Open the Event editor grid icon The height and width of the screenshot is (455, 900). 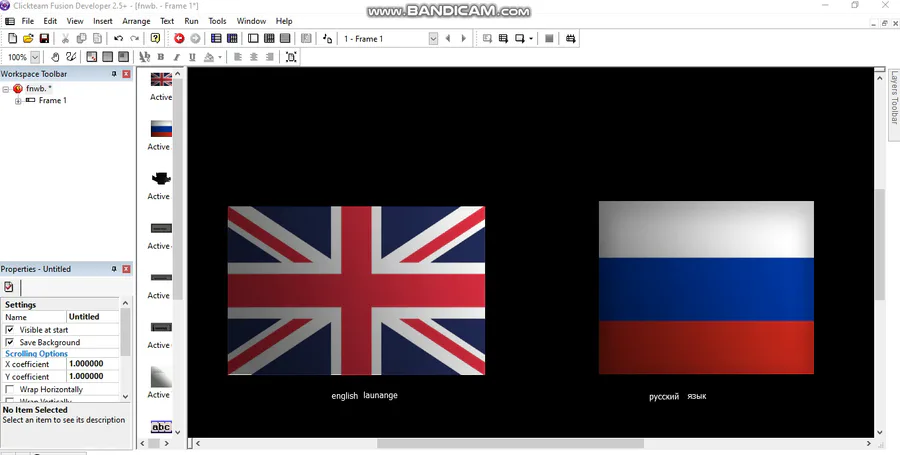(x=269, y=38)
